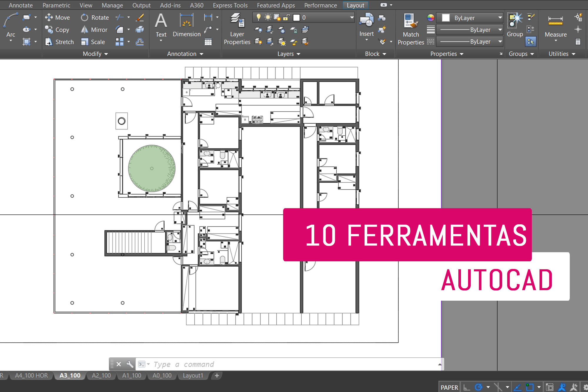Expand the Modify panel
The image size is (588, 392).
tap(95, 54)
